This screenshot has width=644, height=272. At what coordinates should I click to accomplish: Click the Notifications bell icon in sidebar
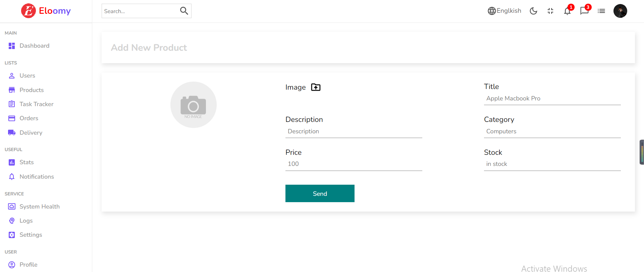11,176
